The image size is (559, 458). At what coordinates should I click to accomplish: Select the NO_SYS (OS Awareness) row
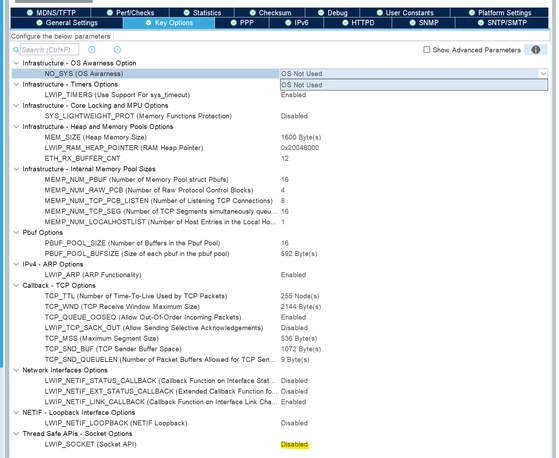click(145, 74)
